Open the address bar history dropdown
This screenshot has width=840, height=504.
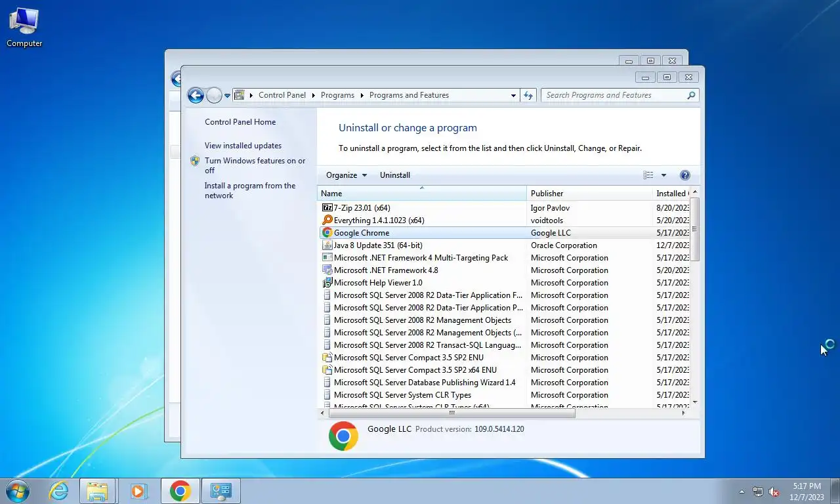point(513,96)
